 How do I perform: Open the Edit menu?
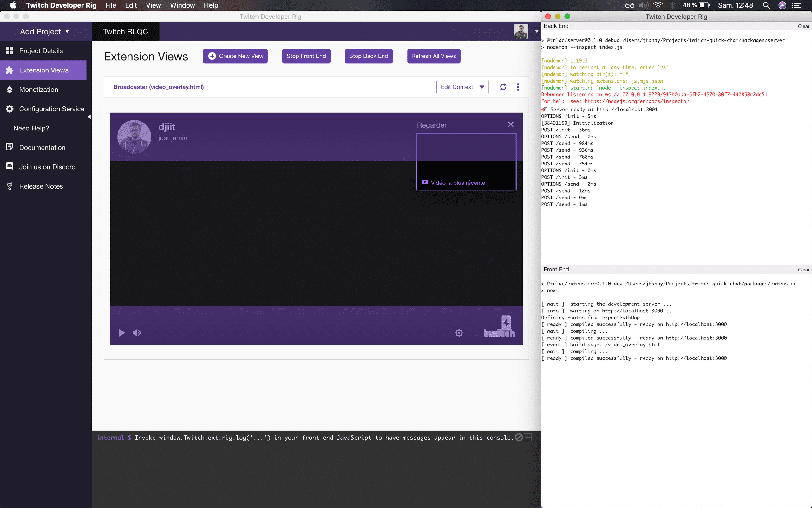coord(131,5)
